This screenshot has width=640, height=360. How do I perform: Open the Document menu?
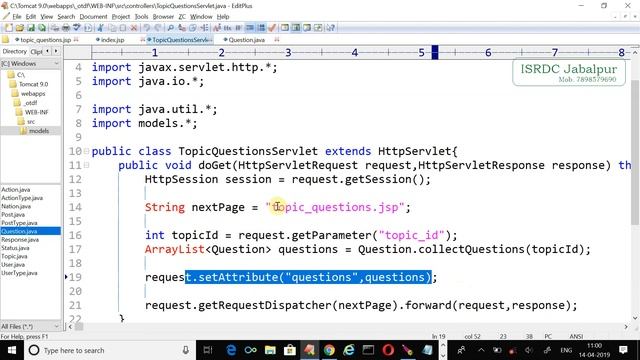tap(93, 17)
